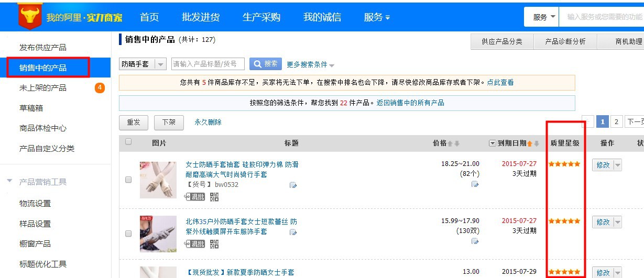
Task: Select checkbox for 女士防晒手套袖套 product
Action: click(x=128, y=180)
